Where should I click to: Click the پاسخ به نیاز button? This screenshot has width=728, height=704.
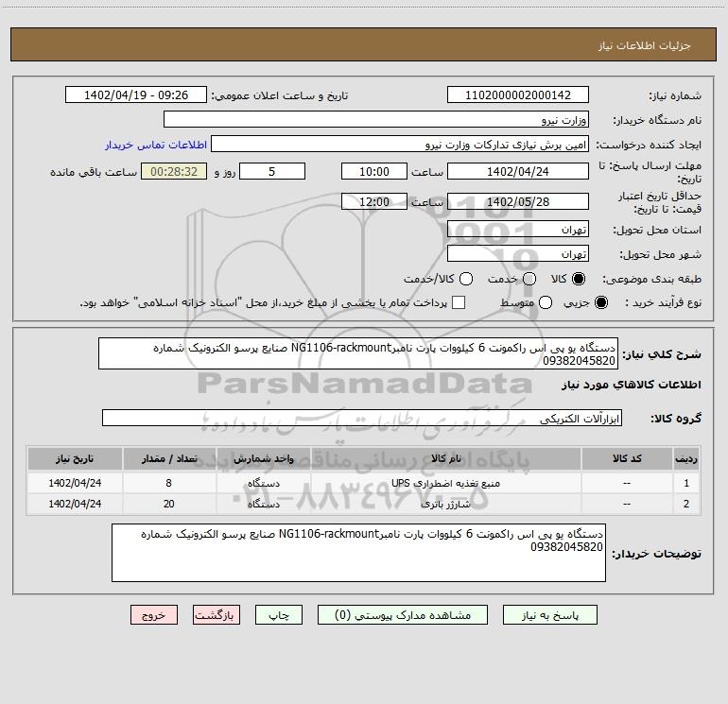[x=549, y=615]
